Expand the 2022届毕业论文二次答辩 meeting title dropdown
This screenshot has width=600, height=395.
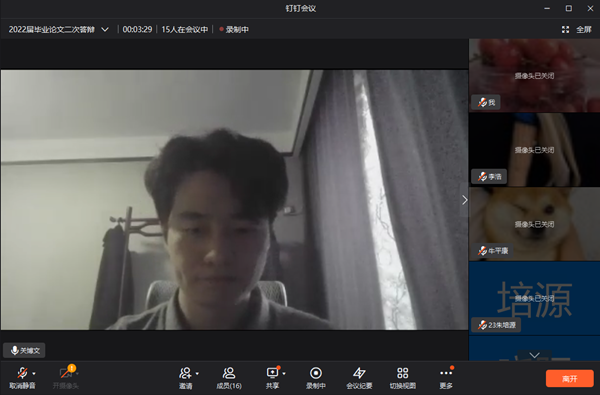pos(105,29)
